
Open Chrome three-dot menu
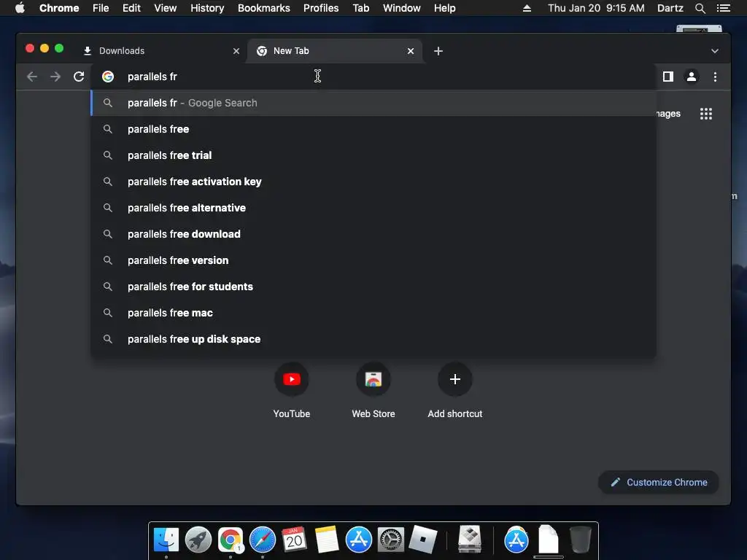point(715,77)
